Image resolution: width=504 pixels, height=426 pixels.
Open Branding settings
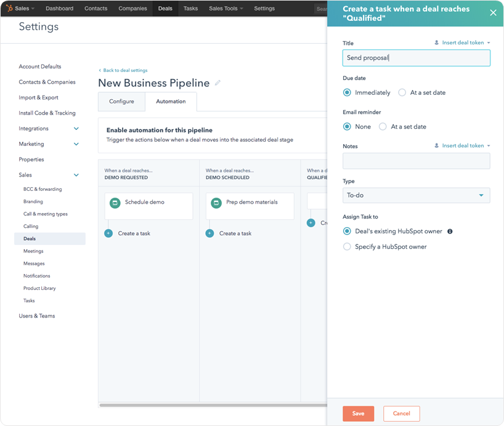[33, 201]
